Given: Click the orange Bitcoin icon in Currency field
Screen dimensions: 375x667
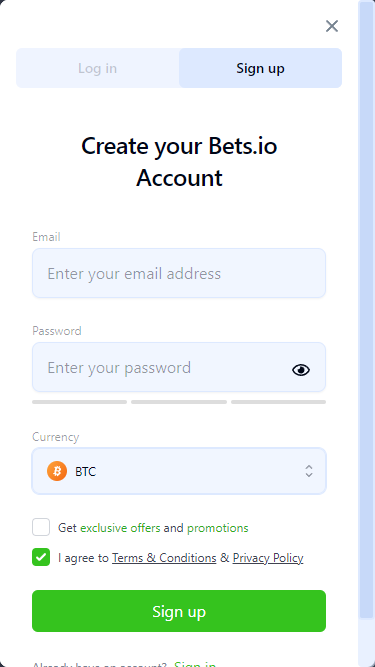Looking at the screenshot, I should (x=57, y=471).
